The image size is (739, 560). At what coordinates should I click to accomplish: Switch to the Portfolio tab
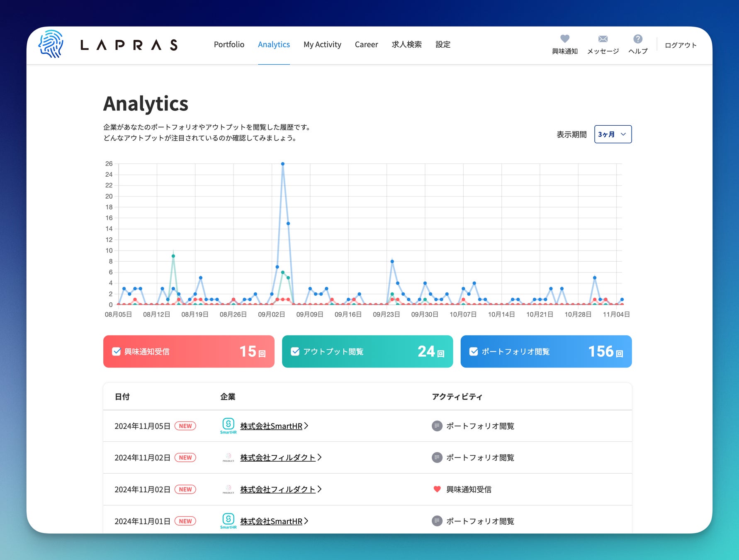pos(229,44)
